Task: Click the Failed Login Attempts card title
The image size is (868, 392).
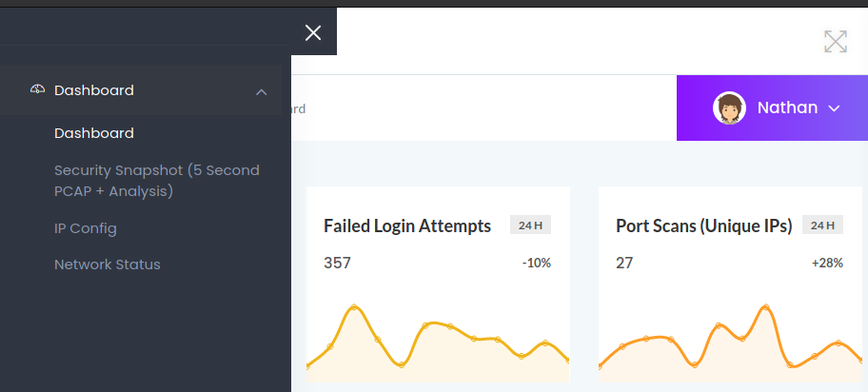Action: [x=407, y=225]
